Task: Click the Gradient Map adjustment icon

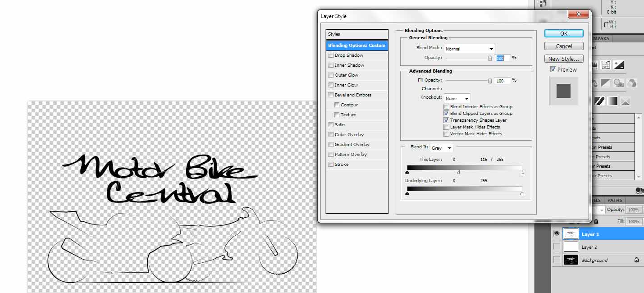Action: (x=612, y=101)
